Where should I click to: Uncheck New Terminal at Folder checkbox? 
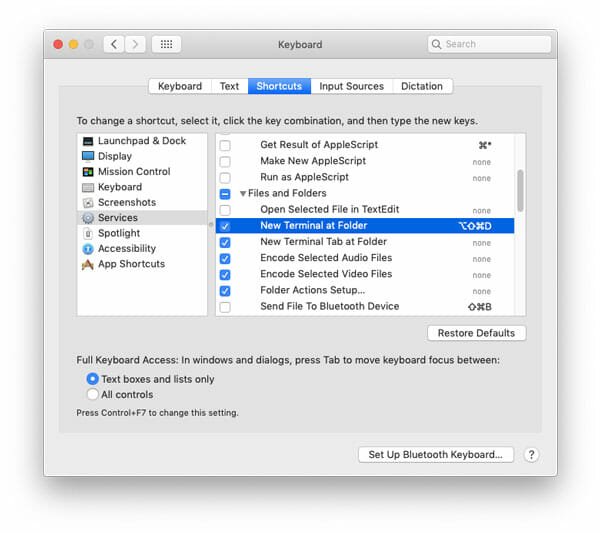[x=225, y=226]
